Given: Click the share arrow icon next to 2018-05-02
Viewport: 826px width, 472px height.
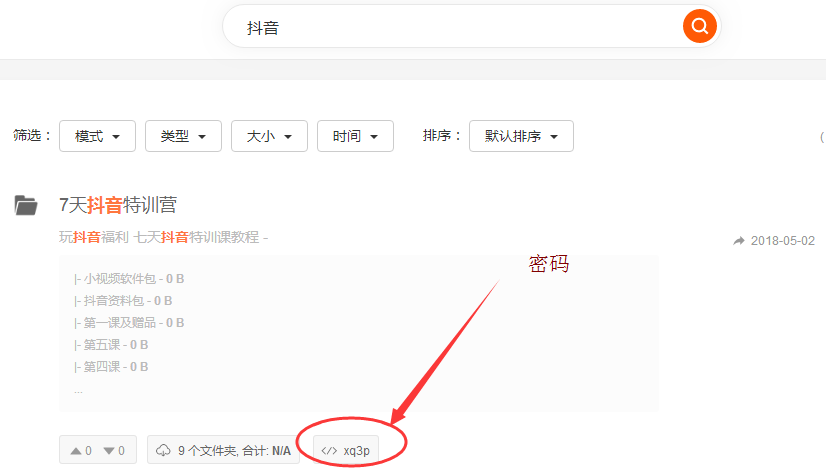Looking at the screenshot, I should [739, 241].
